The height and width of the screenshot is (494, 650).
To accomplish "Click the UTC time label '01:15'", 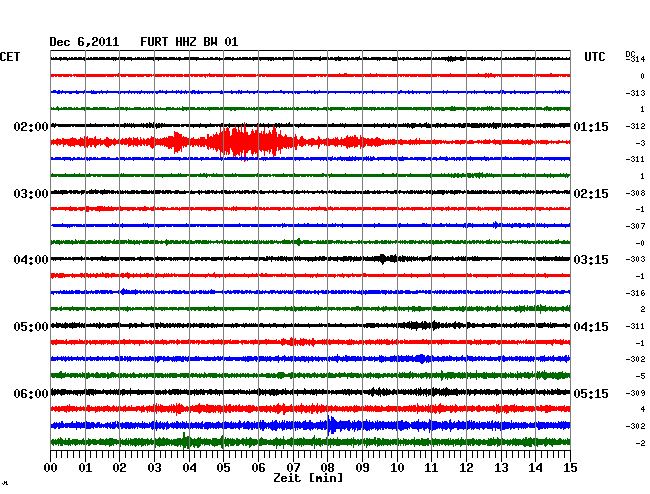I will point(591,127).
